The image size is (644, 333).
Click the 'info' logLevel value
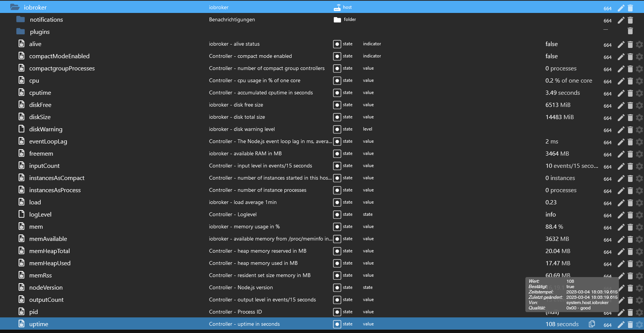point(550,214)
